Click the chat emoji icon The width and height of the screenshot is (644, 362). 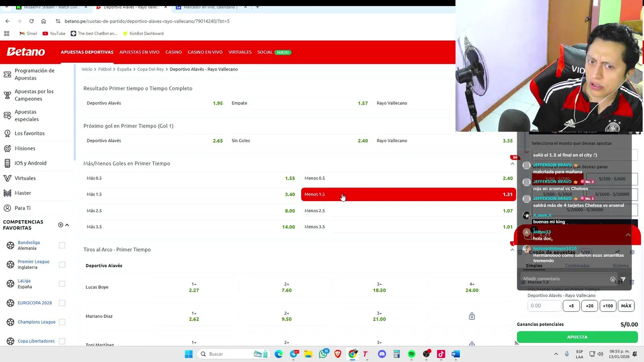[612, 279]
